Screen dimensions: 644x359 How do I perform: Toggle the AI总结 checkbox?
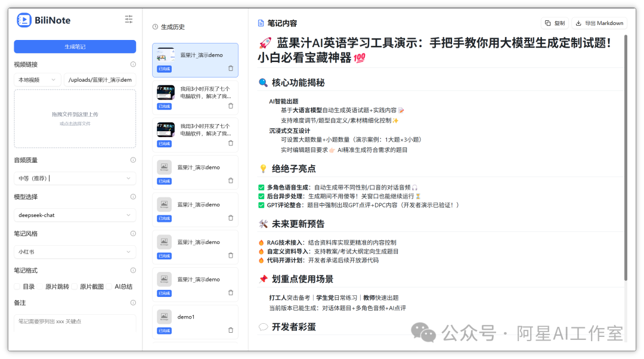click(x=109, y=286)
